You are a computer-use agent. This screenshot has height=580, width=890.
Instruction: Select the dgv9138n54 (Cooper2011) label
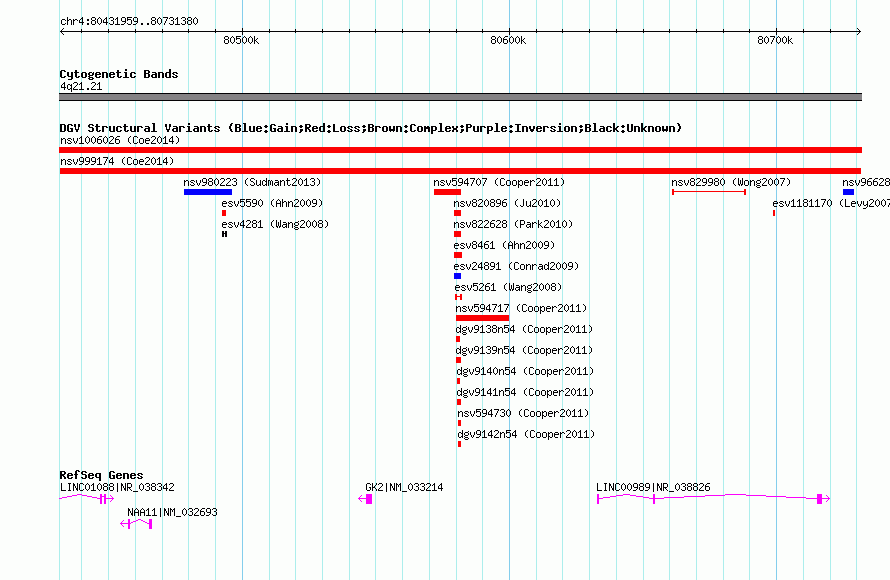[x=524, y=329]
